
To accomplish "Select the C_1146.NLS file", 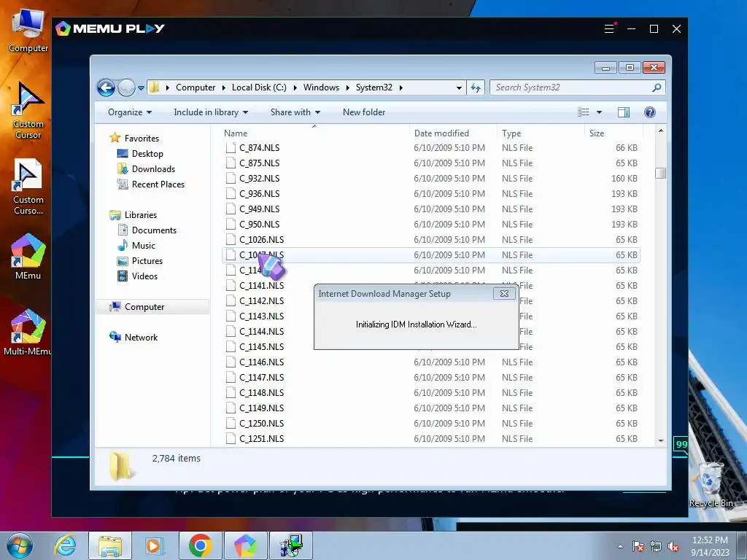I will (x=430, y=362).
